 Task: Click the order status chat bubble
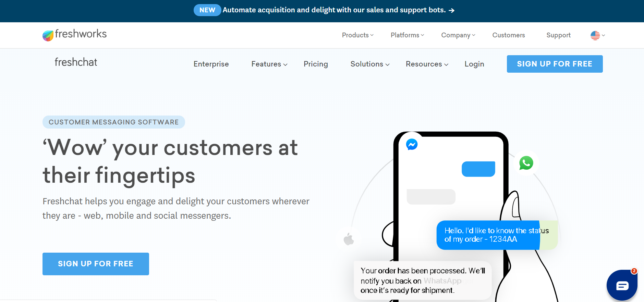tap(497, 235)
